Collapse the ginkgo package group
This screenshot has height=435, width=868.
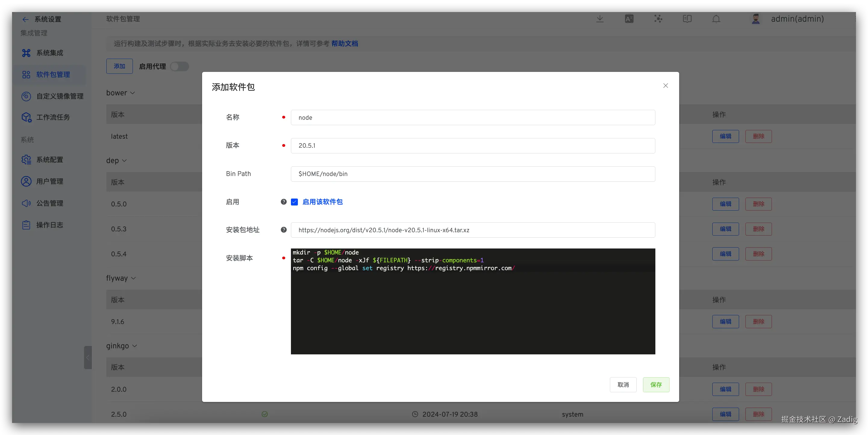(135, 346)
